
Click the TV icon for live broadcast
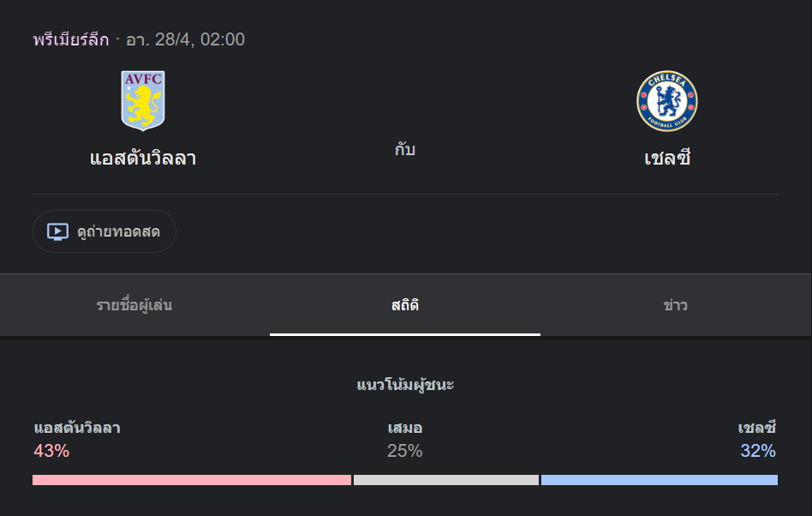[57, 231]
